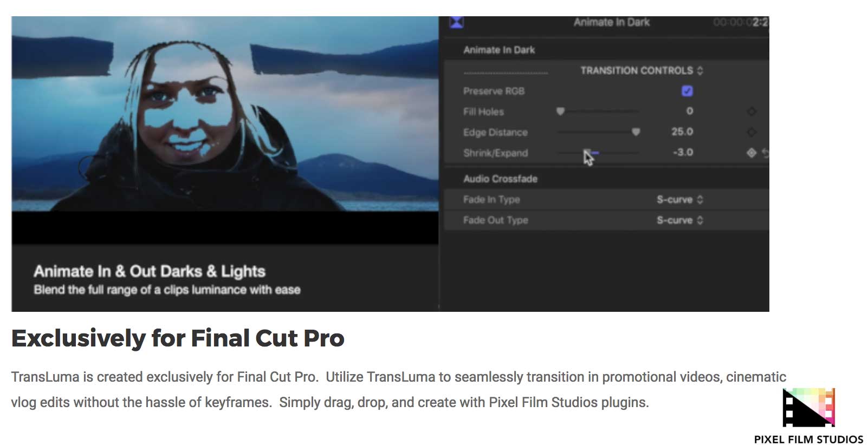
Task: Click the "Fade In Type" label
Action: 491,199
